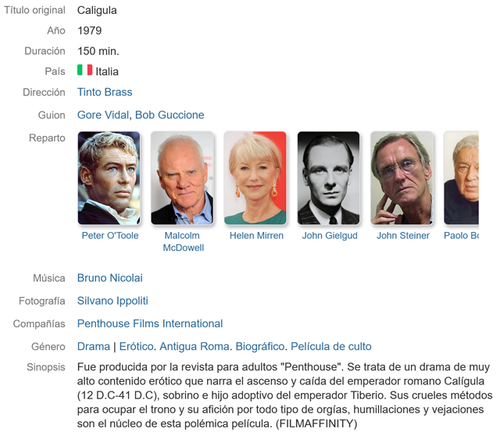Image resolution: width=500 pixels, height=446 pixels.
Task: Click the third cast photo, Helen Mirren
Action: (x=255, y=178)
